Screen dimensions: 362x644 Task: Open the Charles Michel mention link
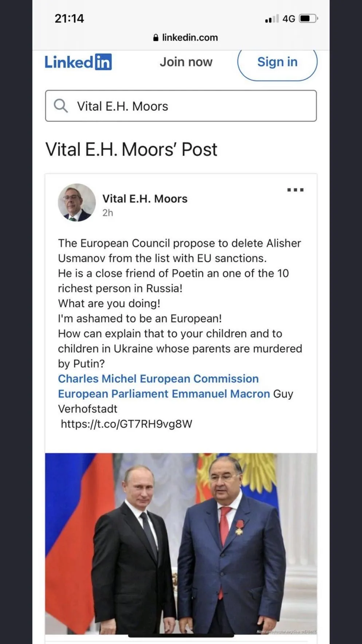(97, 379)
